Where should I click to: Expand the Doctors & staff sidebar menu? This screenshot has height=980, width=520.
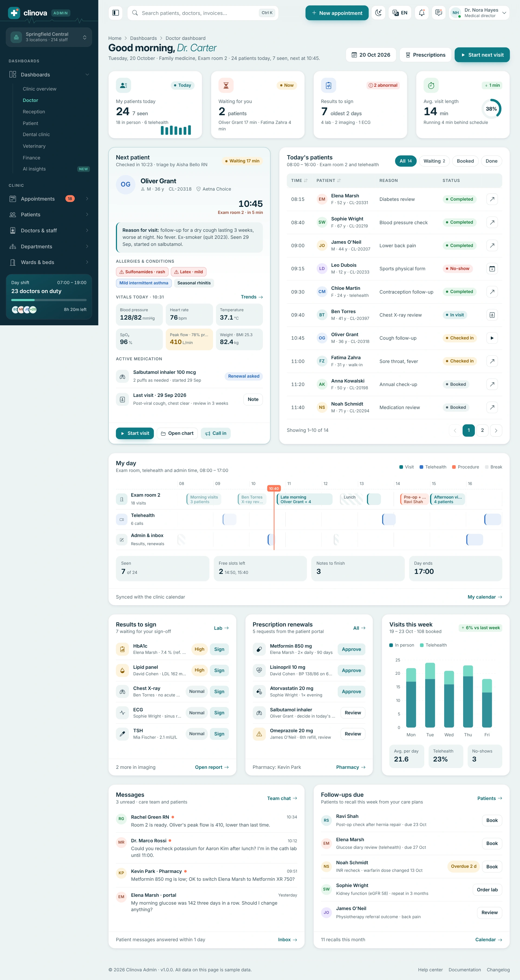click(x=49, y=230)
